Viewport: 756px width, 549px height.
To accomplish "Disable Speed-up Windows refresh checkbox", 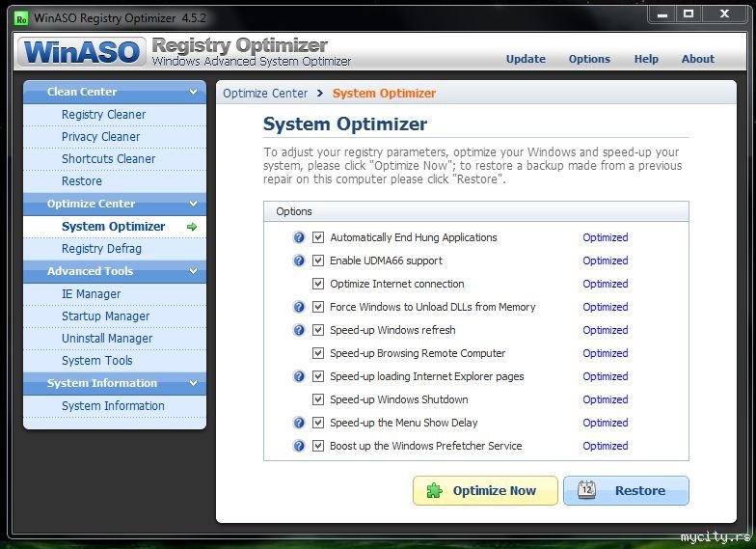I will tap(318, 330).
